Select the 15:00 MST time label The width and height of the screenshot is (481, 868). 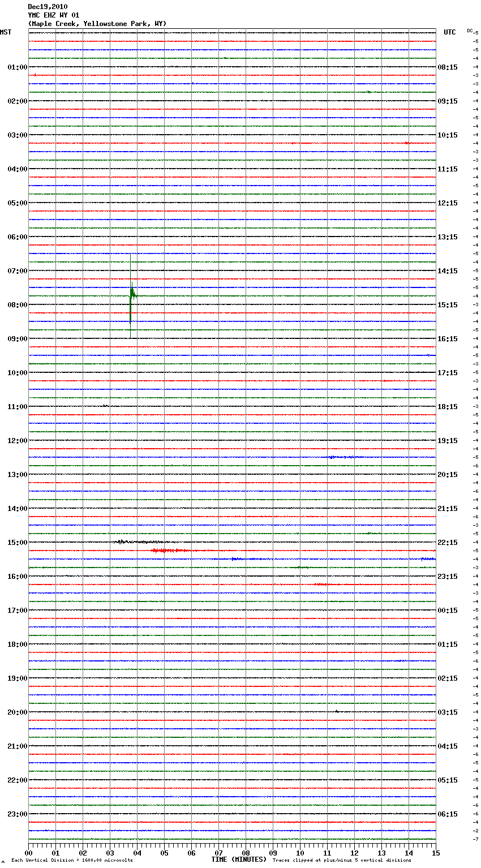pos(18,543)
